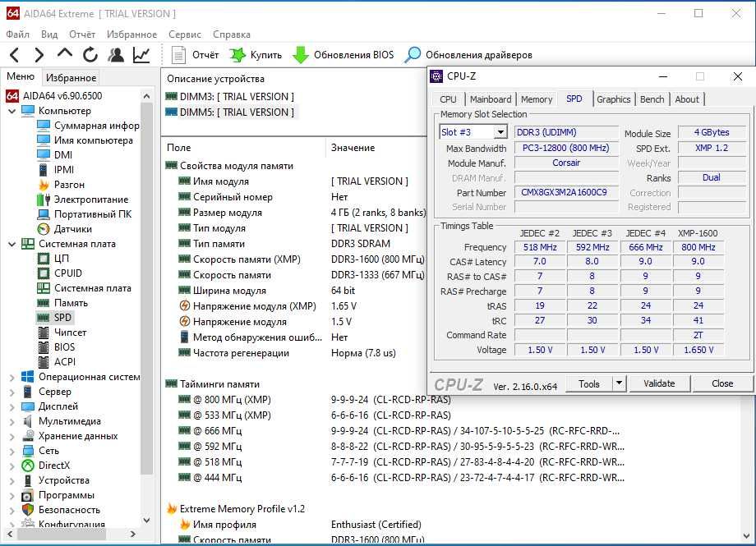Select Электропитание tree item
The height and width of the screenshot is (546, 756).
tap(83, 200)
